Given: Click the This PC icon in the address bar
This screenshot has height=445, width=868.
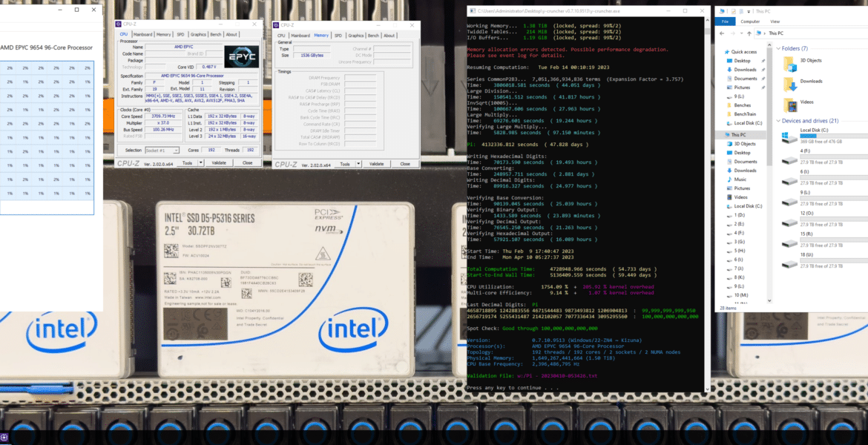Looking at the screenshot, I should click(760, 33).
